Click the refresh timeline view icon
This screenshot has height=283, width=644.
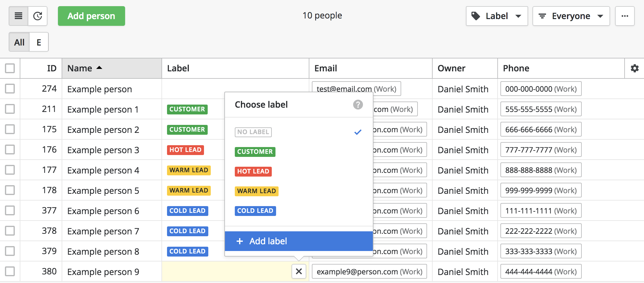pos(38,16)
